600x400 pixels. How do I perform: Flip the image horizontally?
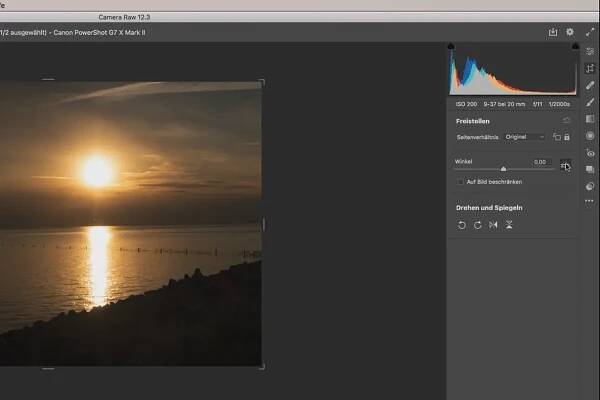tap(493, 225)
